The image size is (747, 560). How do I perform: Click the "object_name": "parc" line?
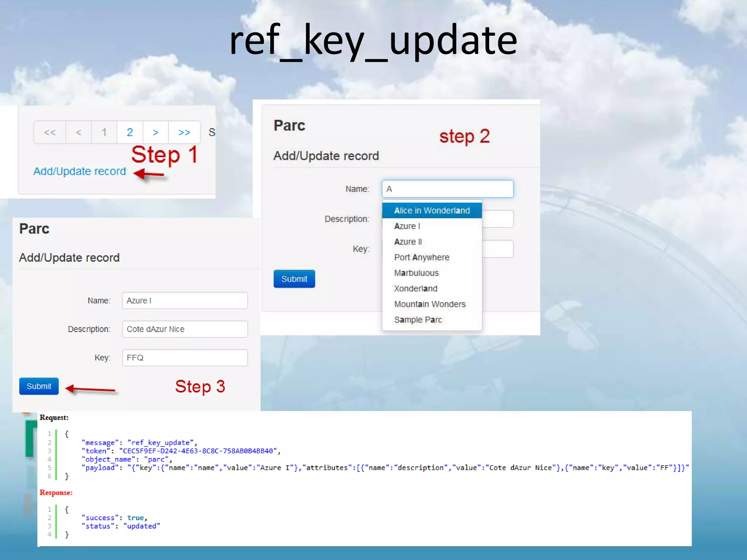[127, 459]
